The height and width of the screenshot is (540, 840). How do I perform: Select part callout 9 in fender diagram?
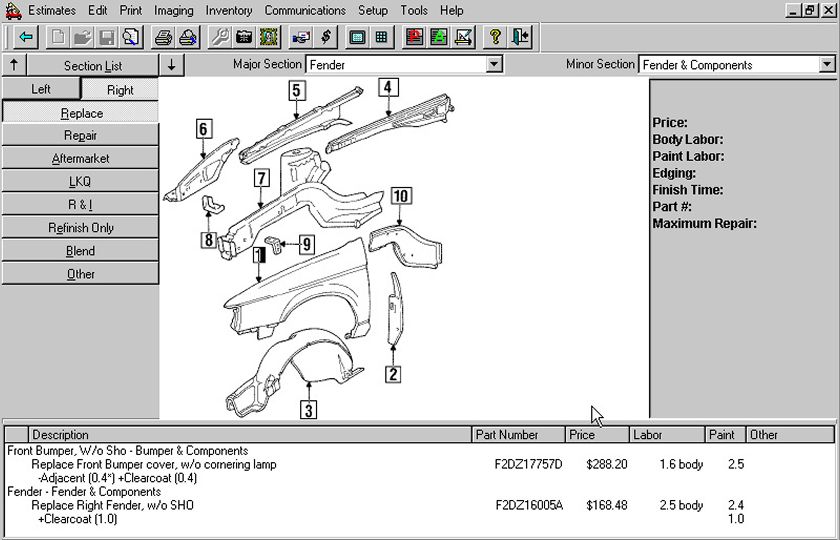click(x=306, y=244)
